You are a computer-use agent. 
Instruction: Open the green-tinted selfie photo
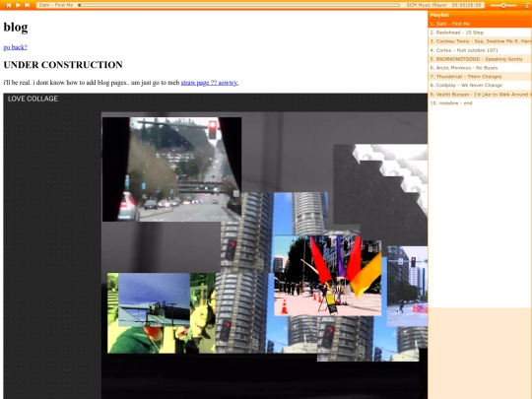pyautogui.click(x=162, y=313)
